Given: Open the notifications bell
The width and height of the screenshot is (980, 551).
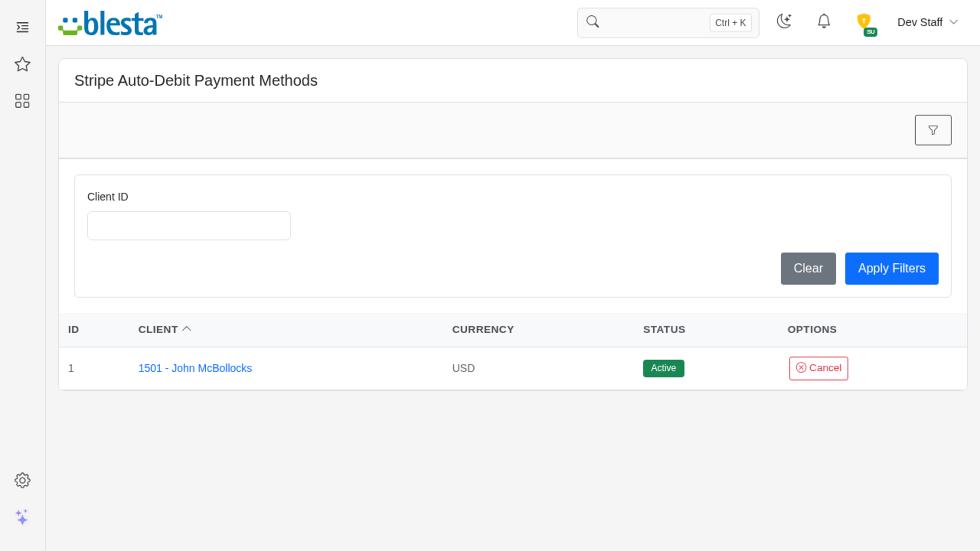Looking at the screenshot, I should (x=824, y=21).
